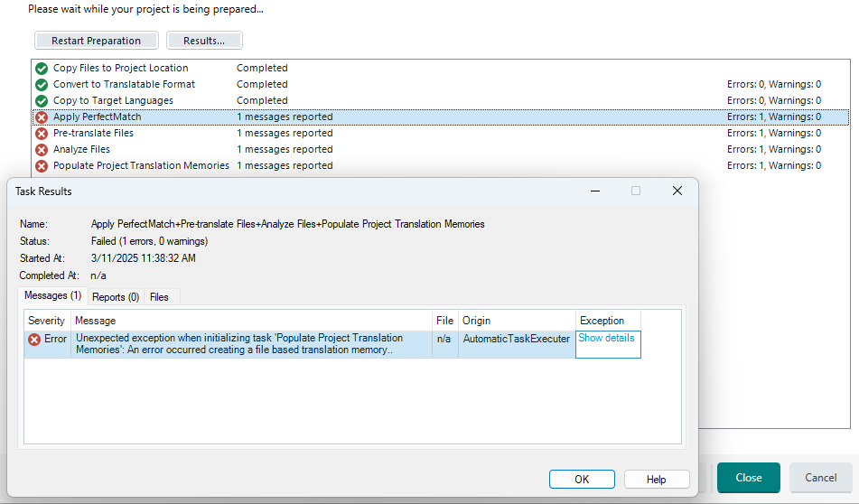
Task: Select Populate Project Translation Memories row
Action: click(x=441, y=165)
